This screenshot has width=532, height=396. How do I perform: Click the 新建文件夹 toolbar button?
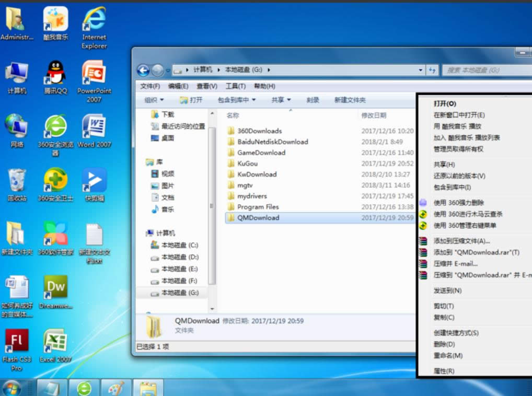point(350,100)
